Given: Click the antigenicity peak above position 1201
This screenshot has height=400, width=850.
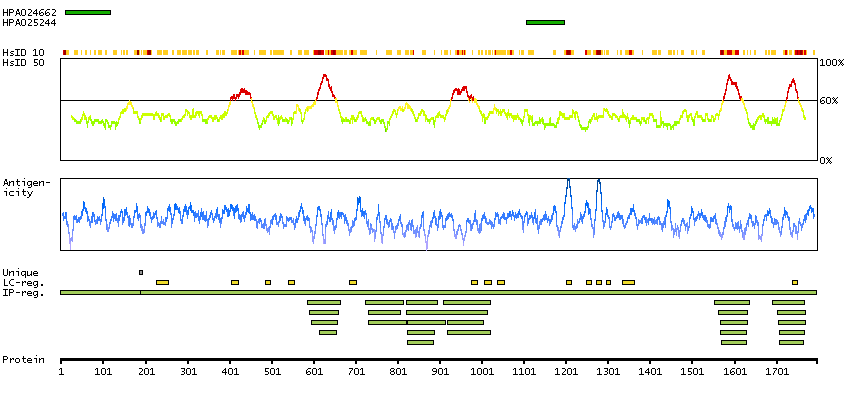Looking at the screenshot, I should (568, 183).
